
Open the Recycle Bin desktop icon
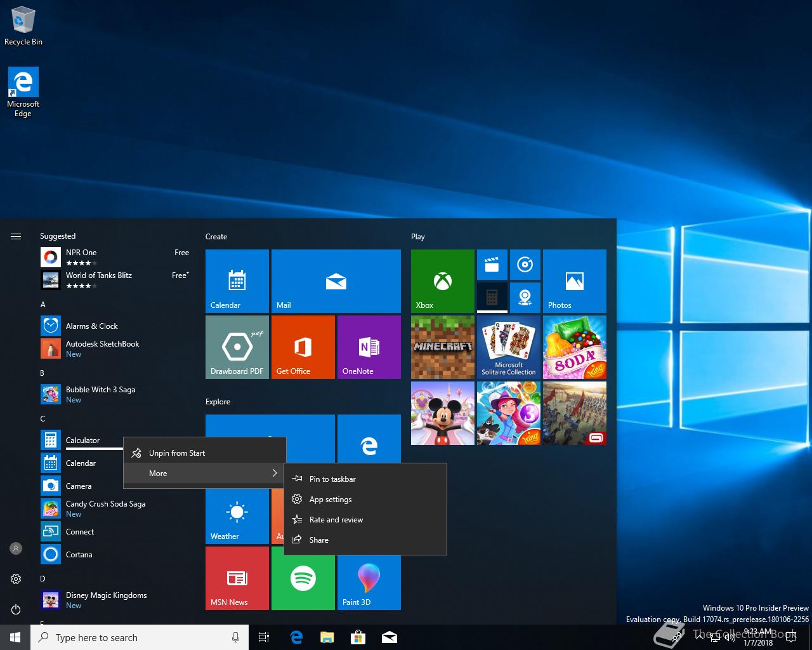pyautogui.click(x=23, y=27)
